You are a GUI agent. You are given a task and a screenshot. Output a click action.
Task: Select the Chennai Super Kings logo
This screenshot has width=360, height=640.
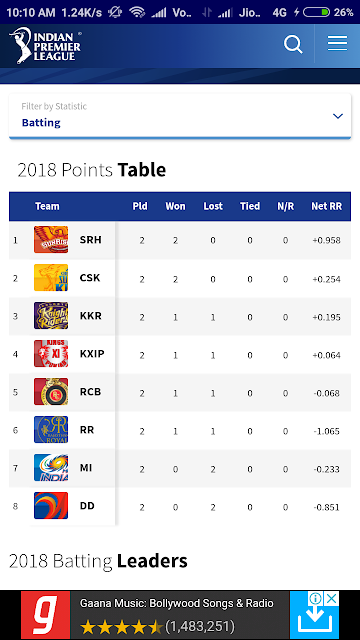click(51, 278)
